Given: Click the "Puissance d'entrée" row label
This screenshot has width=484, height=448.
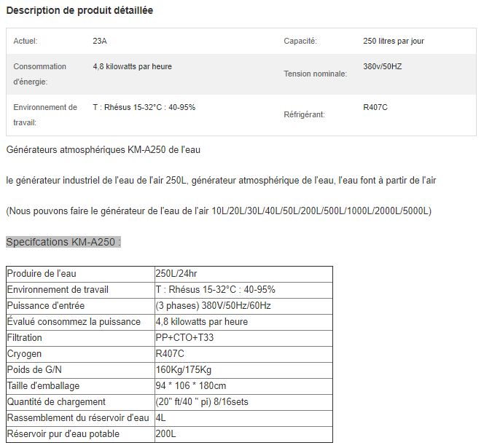Looking at the screenshot, I should coord(44,306).
